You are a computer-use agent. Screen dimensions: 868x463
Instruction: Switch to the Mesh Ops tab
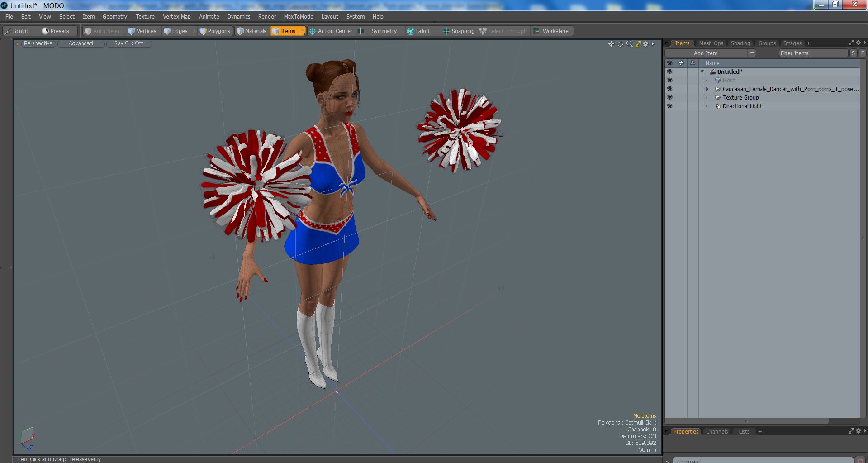(711, 43)
